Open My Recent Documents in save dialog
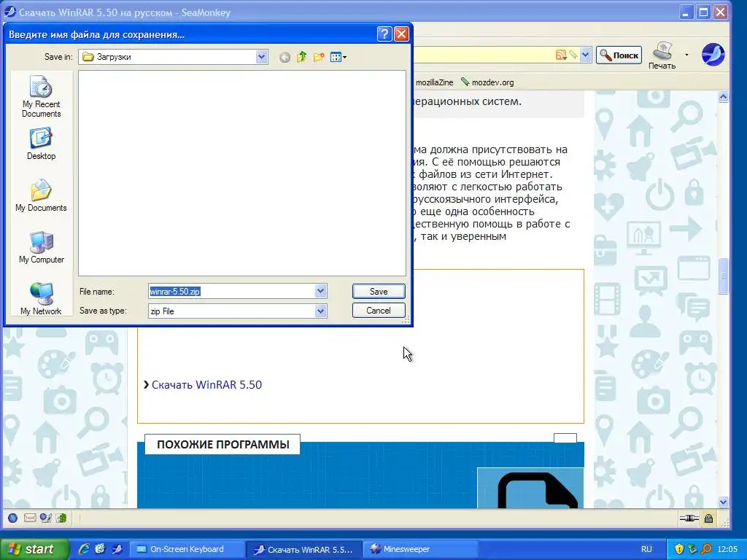747x560 pixels. point(41,96)
